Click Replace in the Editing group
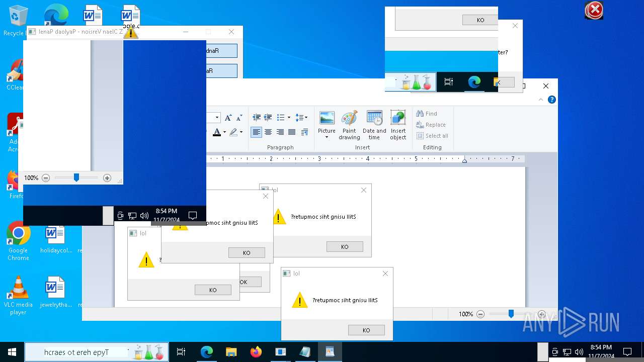Screen dimensions: 644x362 coord(431,125)
